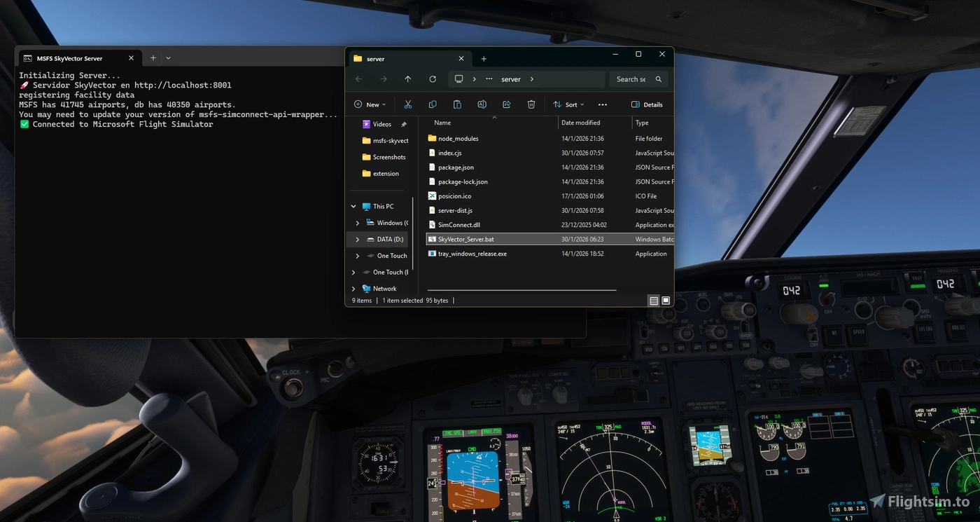Click inside the search field of File Explorer
The image size is (980, 522).
(633, 78)
